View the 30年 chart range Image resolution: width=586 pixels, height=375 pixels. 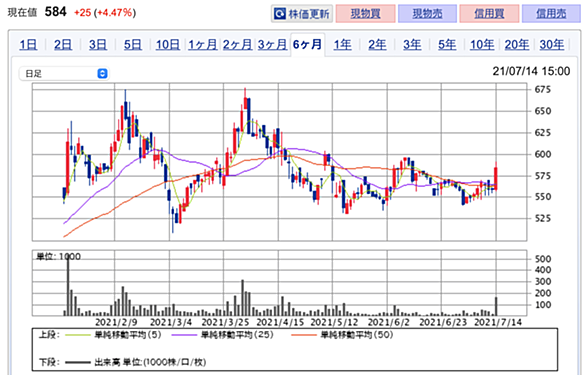(552, 45)
